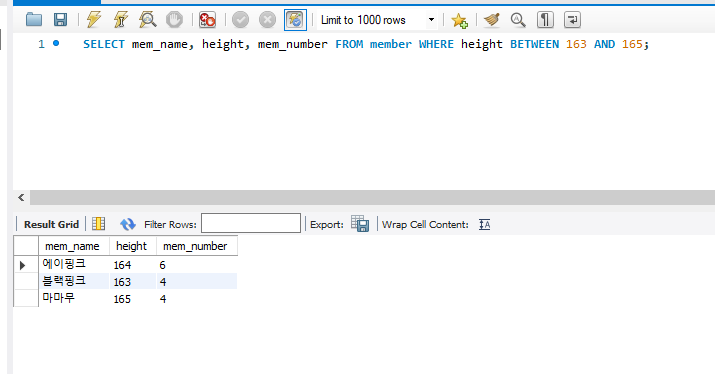Select mem_number cell in 블랙핑크 row
Screen dimensions: 715x374
(x=197, y=281)
